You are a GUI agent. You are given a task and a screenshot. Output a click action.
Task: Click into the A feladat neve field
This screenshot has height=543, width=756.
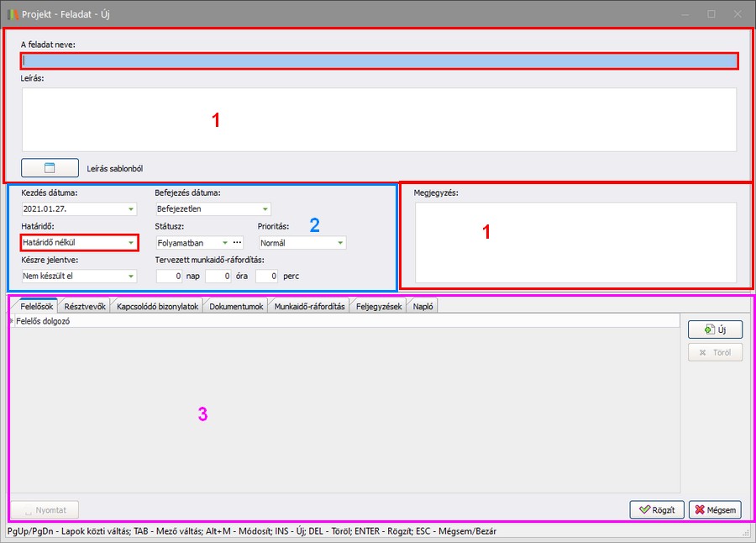[x=378, y=61]
